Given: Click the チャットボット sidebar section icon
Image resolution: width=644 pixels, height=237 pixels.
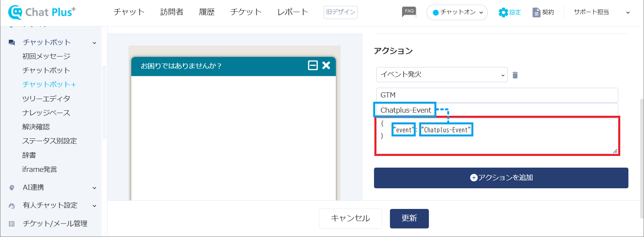Looking at the screenshot, I should 12,42.
